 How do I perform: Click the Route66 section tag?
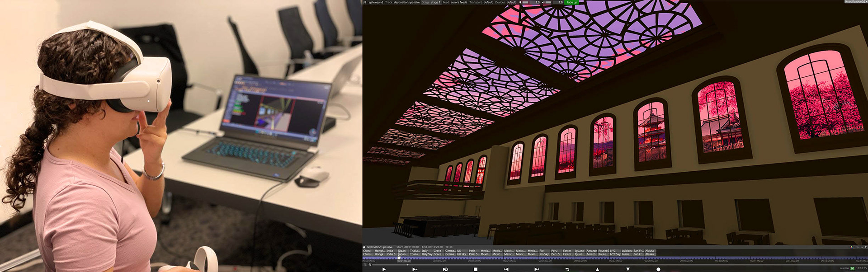point(603,251)
